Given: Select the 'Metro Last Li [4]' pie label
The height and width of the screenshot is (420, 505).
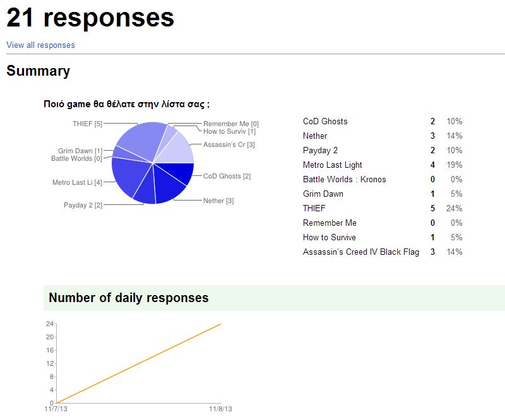Looking at the screenshot, I should 77,182.
